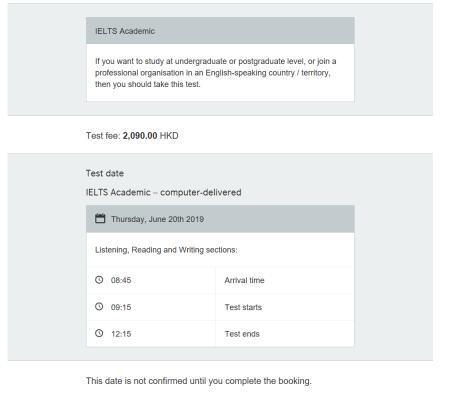Select the IELTS Academic card header

point(220,31)
